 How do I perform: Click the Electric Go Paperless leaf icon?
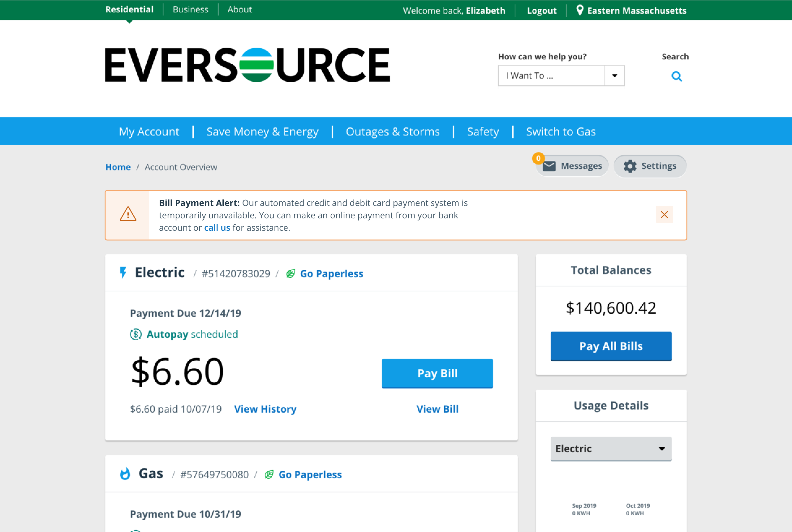[291, 273]
